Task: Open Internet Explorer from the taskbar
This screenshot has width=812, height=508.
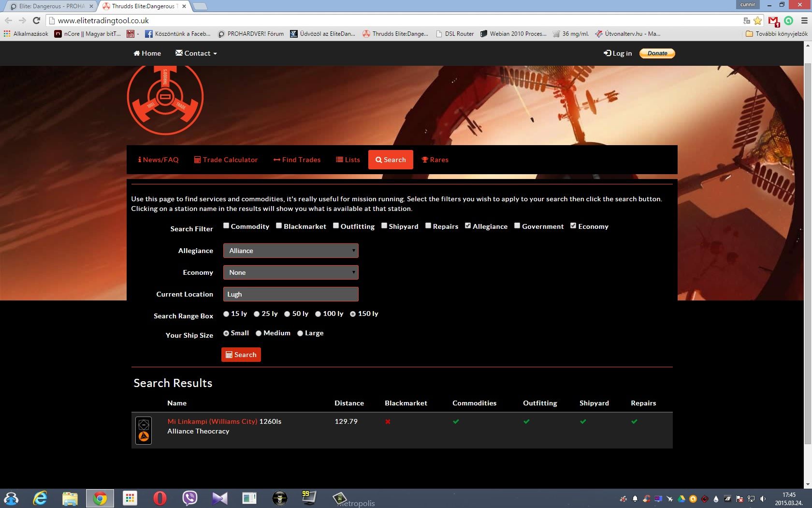Action: click(x=40, y=498)
